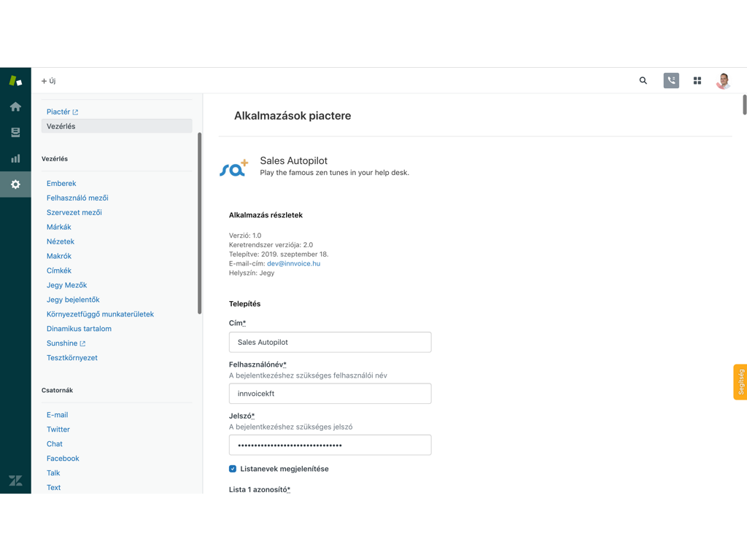This screenshot has width=747, height=560.
Task: Click the Zendesk logo at bottom
Action: point(15,480)
